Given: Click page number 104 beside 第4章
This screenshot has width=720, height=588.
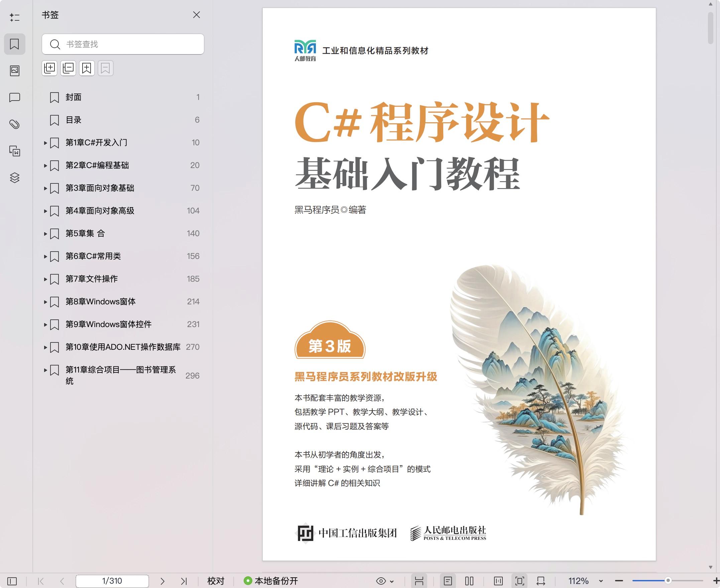Looking at the screenshot, I should (193, 211).
